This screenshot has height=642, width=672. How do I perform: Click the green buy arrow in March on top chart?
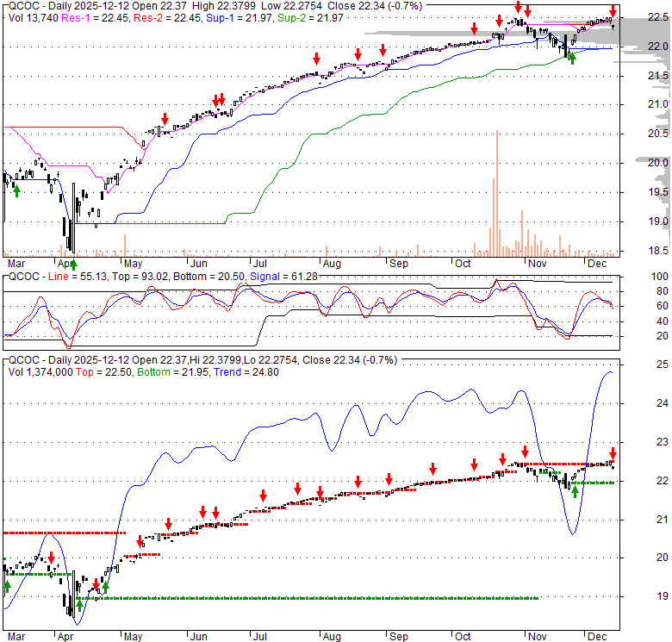(x=16, y=191)
